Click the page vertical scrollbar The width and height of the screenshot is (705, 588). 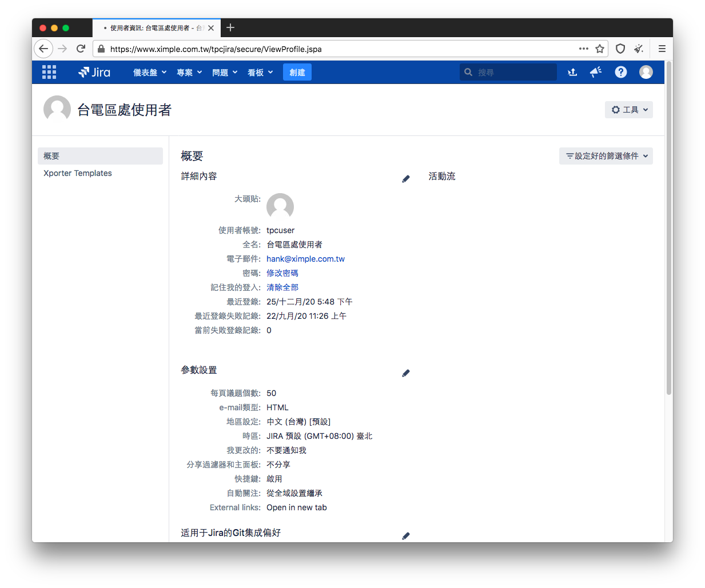[x=669, y=229]
